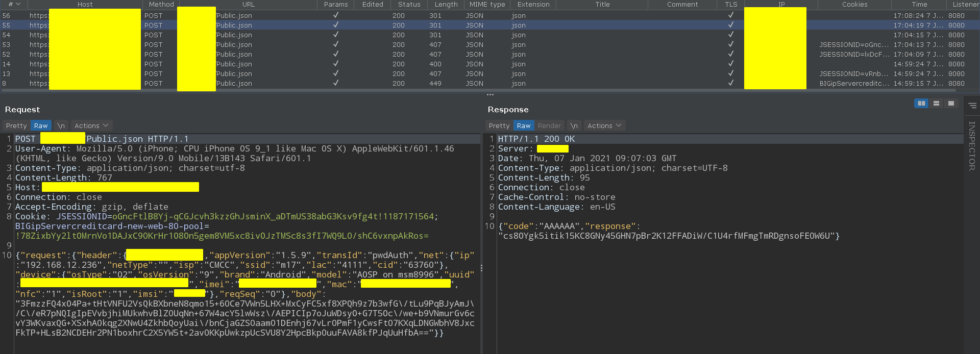Click the Params checkmark in row 56
The image size is (980, 354).
[336, 15]
